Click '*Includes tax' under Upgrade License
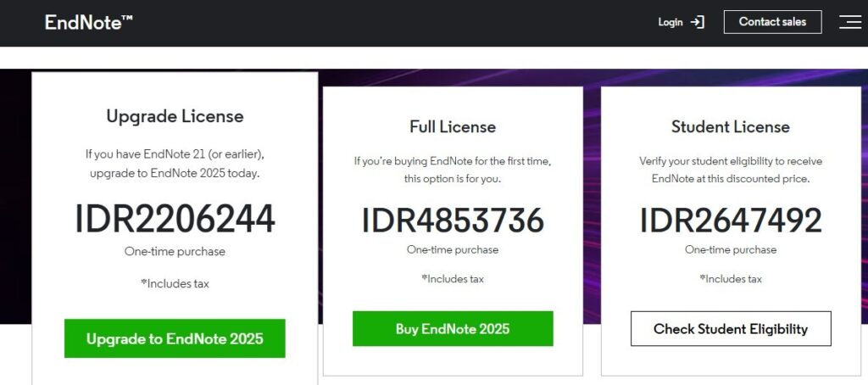This screenshot has height=385, width=868. coord(175,283)
